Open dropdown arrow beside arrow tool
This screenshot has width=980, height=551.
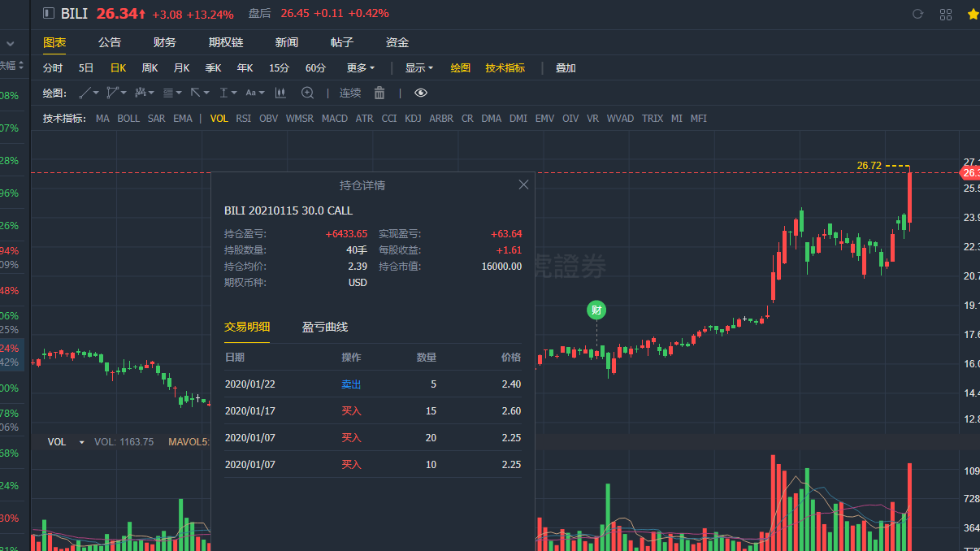(x=206, y=93)
